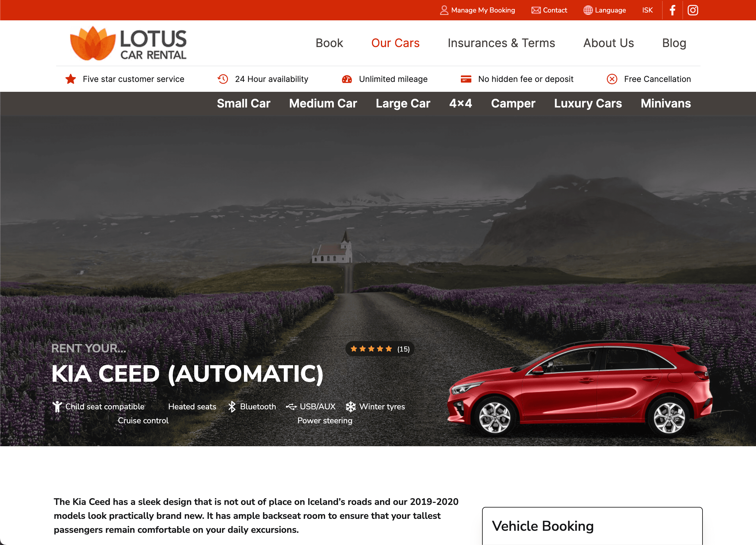Click the RENT YOUR... heading text
756x545 pixels.
click(89, 348)
